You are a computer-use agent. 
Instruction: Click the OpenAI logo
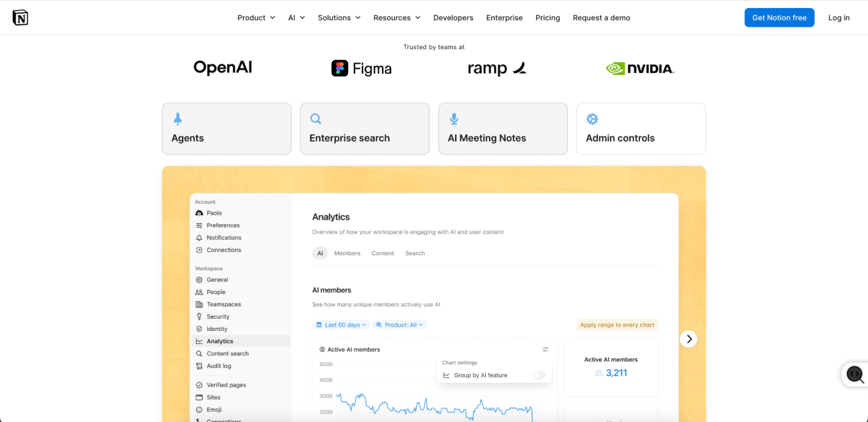223,67
